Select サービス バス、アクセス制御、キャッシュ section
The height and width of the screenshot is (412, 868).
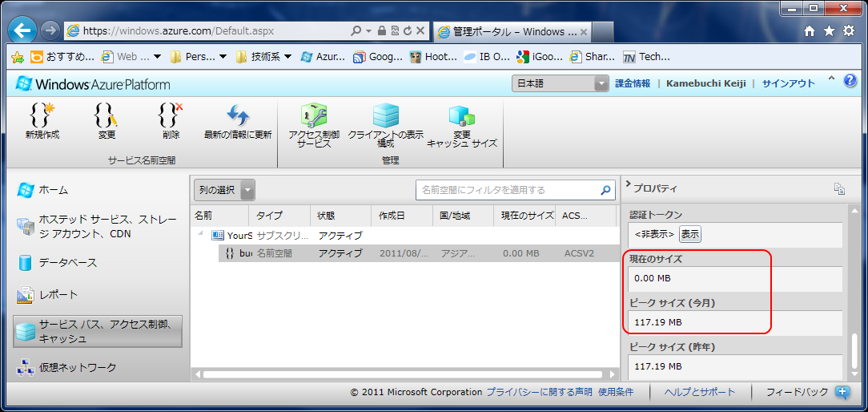click(x=98, y=331)
